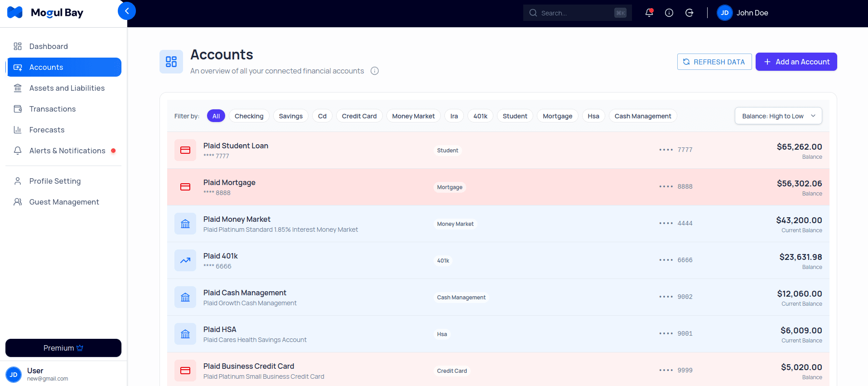Click the Student tag in loan row

(448, 150)
